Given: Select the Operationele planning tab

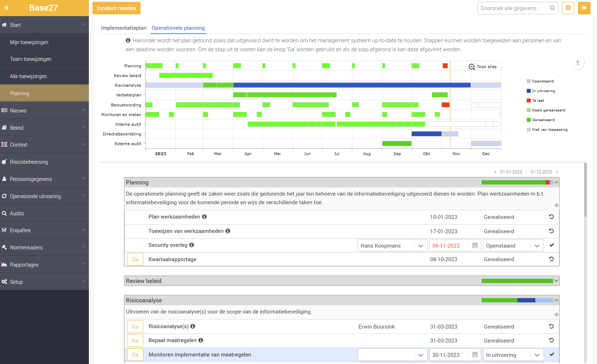Looking at the screenshot, I should 178,28.
